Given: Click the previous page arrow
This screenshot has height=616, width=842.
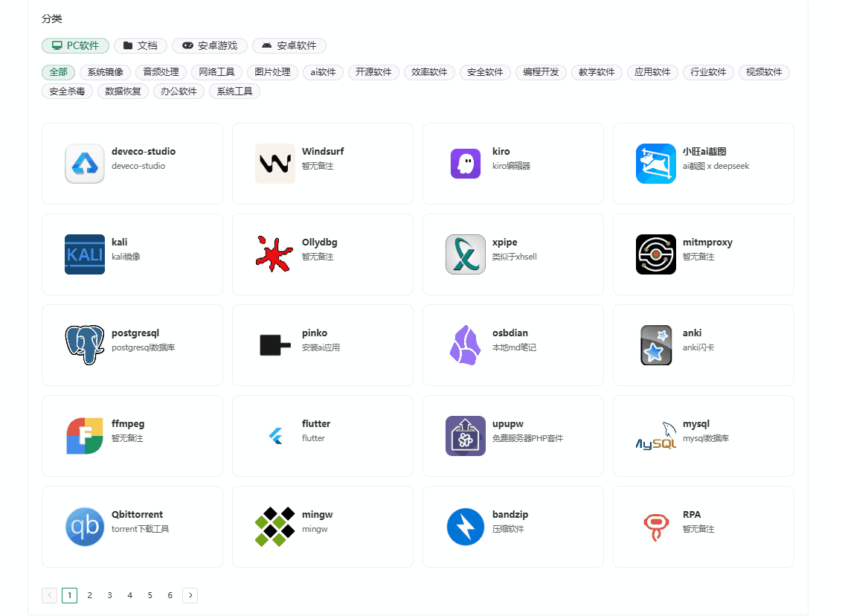Looking at the screenshot, I should (x=49, y=595).
